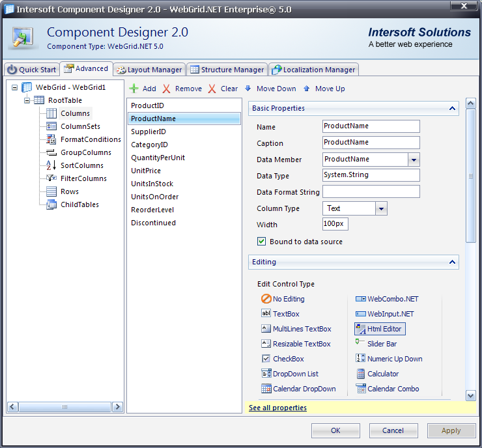
Task: Click the tree panel scroll left arrow
Action: point(12,407)
